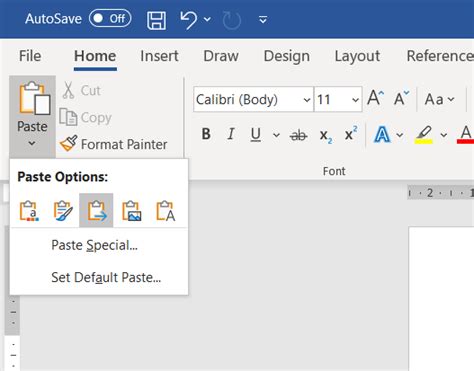This screenshot has width=474, height=371.
Task: Click the Redo icon
Action: (231, 20)
